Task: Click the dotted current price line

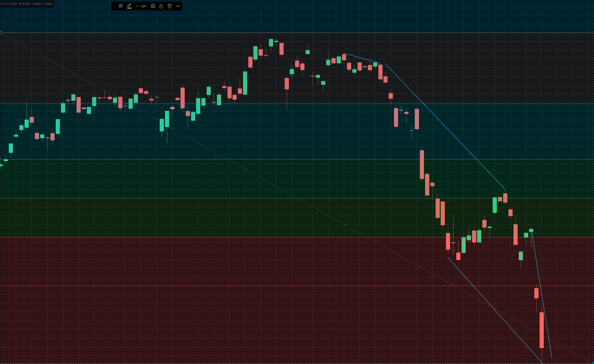Action: (241, 348)
